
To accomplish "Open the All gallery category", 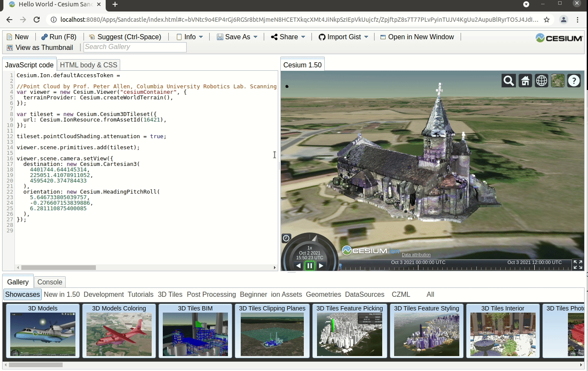I will click(x=430, y=295).
